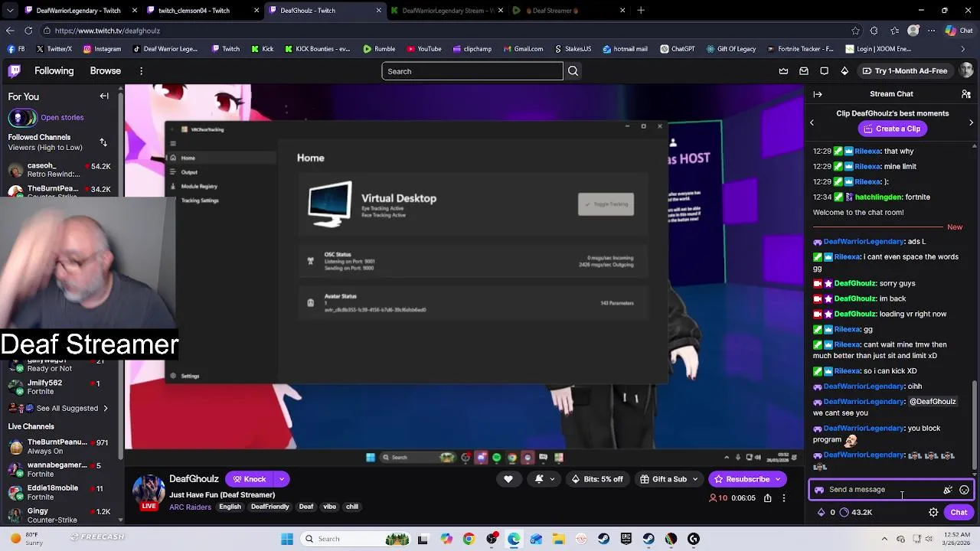Viewport: 980px width, 551px height.
Task: Open the emote picker in chat
Action: coord(964,490)
